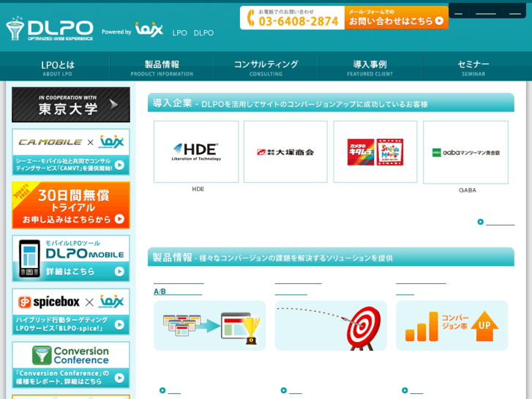The width and height of the screenshot is (532, 399).
Task: Click the arrow icon on the orange contact button
Action: pos(439,21)
